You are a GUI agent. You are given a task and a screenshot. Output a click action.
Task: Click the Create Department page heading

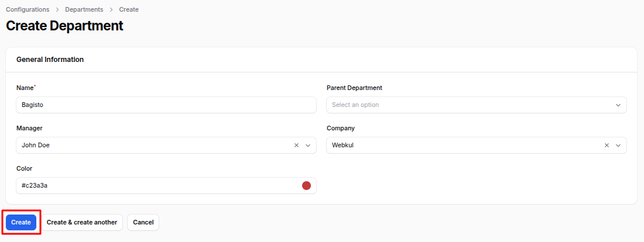click(x=64, y=26)
